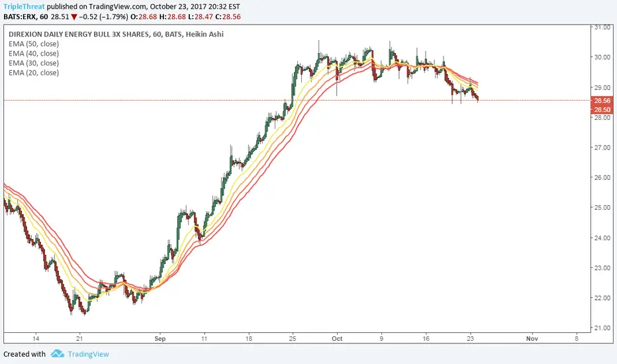The width and height of the screenshot is (617, 364).
Task: Click the 31.00 price axis value
Action: coord(602,27)
